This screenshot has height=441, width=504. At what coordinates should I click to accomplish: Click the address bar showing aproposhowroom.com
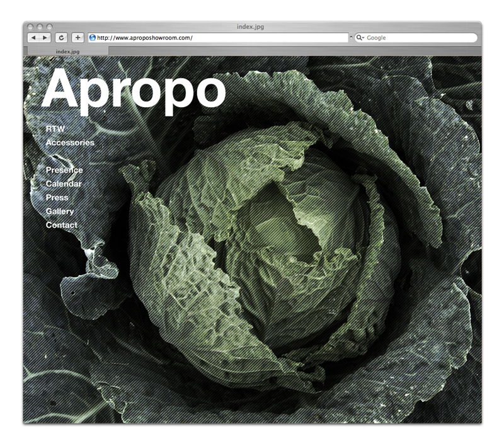219,38
